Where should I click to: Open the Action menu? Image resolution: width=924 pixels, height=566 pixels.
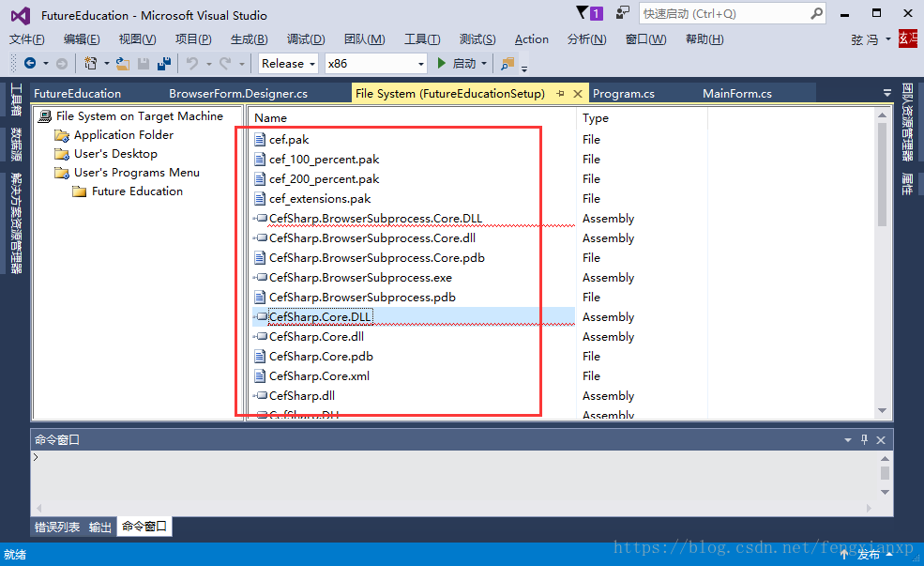click(x=532, y=39)
